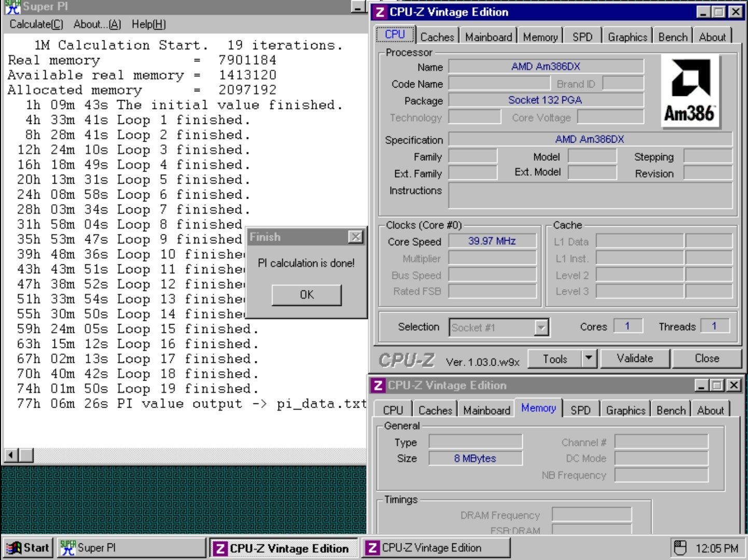Close the Finish dialog

[x=355, y=237]
